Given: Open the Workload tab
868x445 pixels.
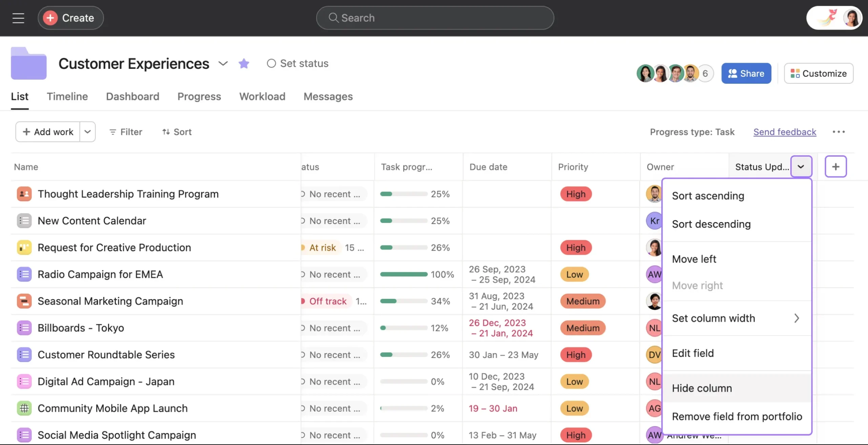Looking at the screenshot, I should pyautogui.click(x=262, y=97).
